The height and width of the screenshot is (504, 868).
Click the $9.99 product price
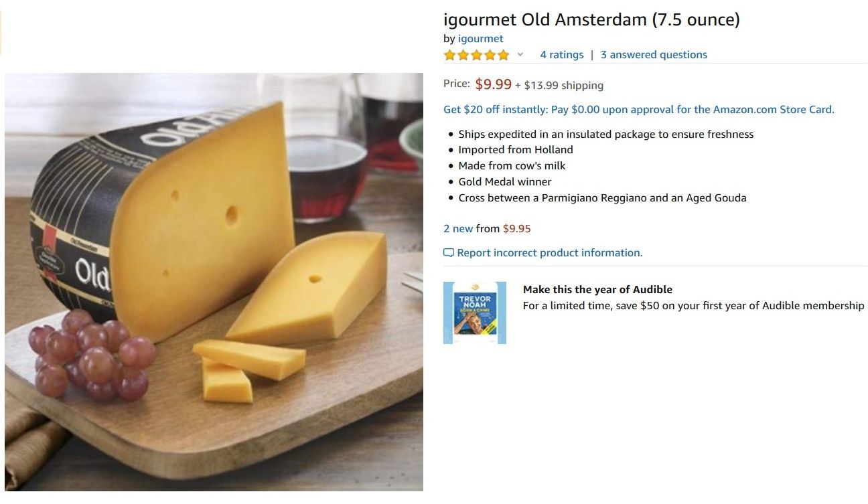click(493, 84)
